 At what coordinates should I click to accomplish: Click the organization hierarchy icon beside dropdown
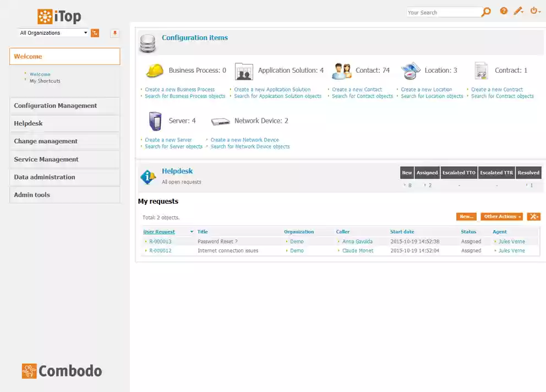click(95, 32)
